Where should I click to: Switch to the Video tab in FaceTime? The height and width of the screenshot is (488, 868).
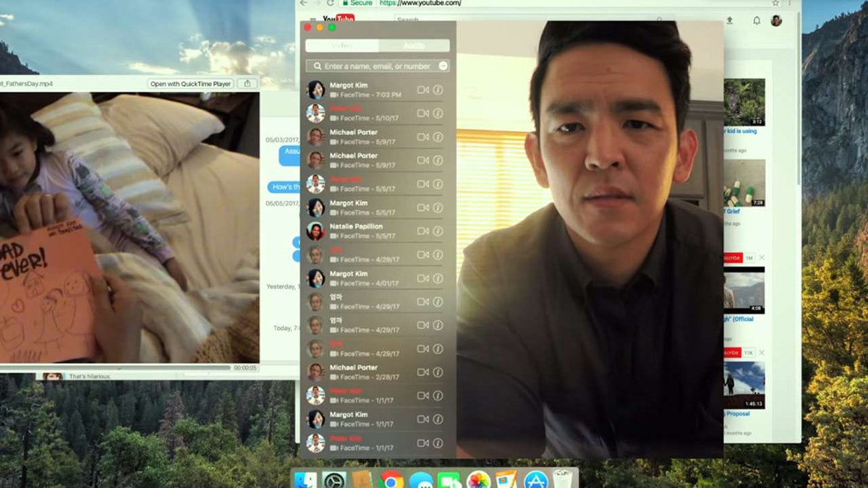(x=341, y=46)
